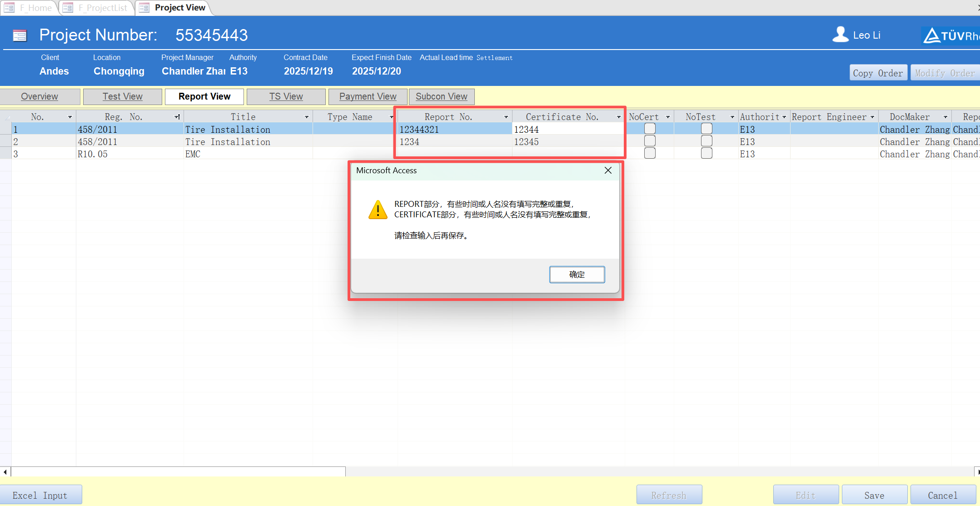This screenshot has height=506, width=980.
Task: Enable NoCert for the EMC row
Action: click(650, 153)
